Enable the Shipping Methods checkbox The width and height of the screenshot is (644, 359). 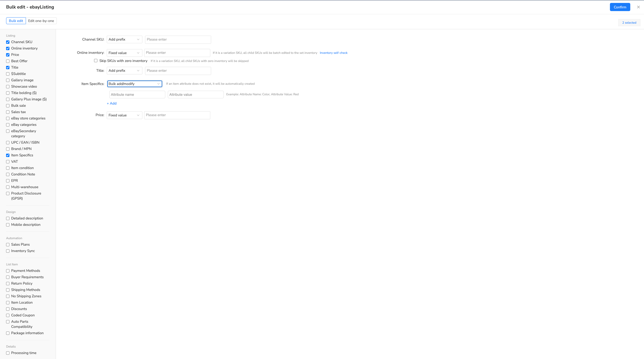coord(8,290)
